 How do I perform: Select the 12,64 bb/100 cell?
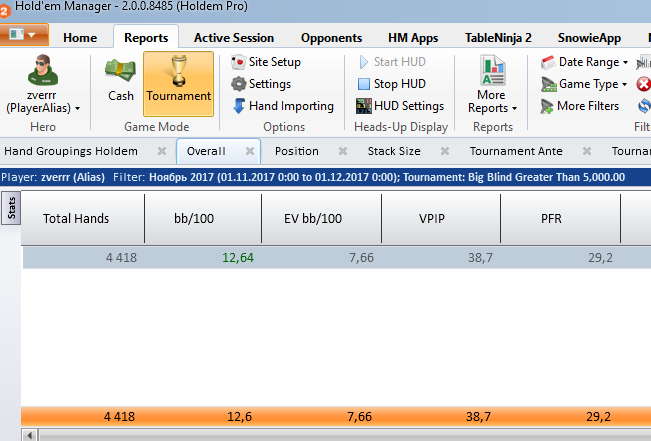pyautogui.click(x=238, y=258)
